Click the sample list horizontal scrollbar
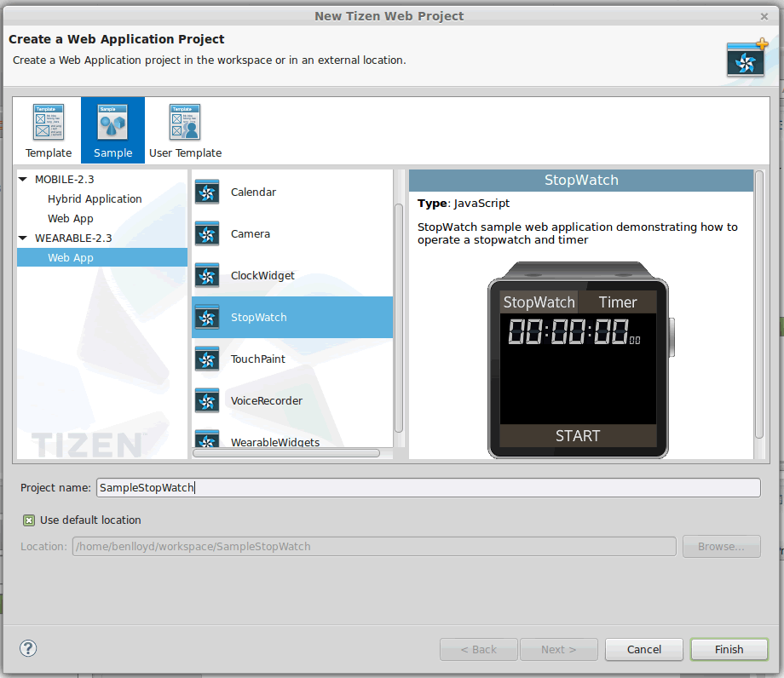The width and height of the screenshot is (784, 678). 286,453
